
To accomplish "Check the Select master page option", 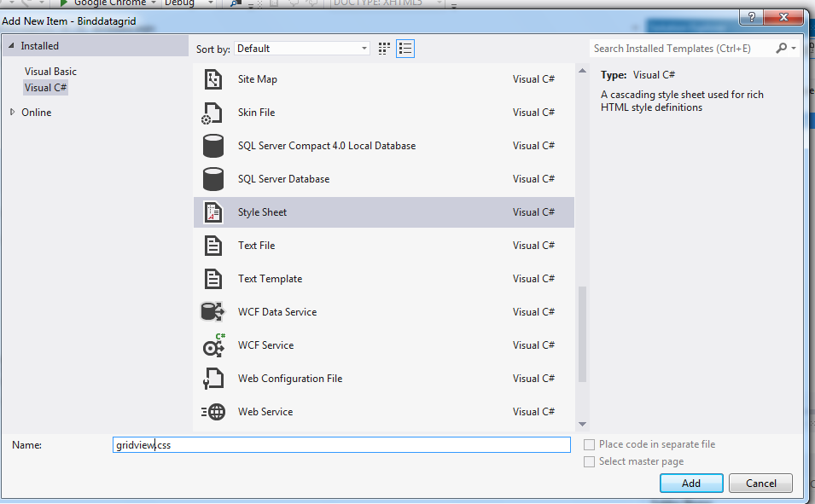I will (x=589, y=461).
